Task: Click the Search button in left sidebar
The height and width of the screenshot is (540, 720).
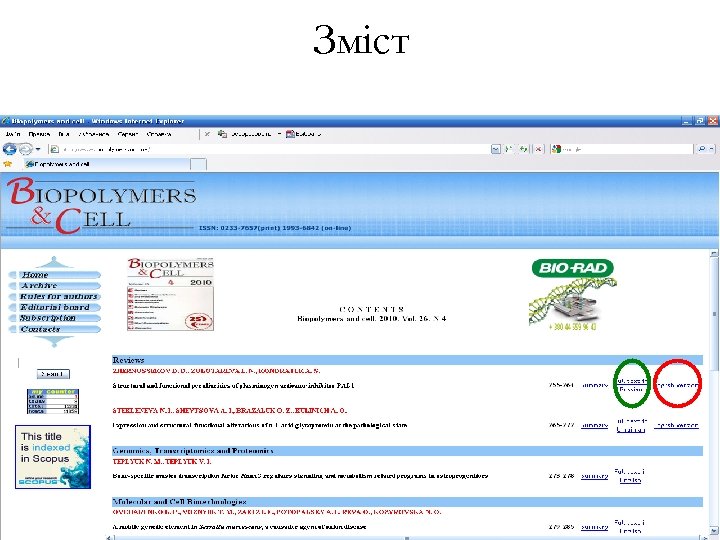Action: (x=53, y=374)
